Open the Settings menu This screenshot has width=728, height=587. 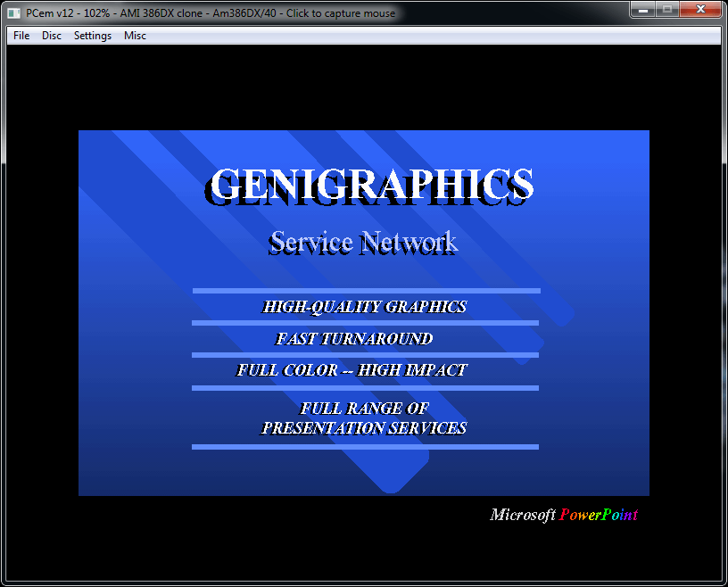pyautogui.click(x=93, y=36)
